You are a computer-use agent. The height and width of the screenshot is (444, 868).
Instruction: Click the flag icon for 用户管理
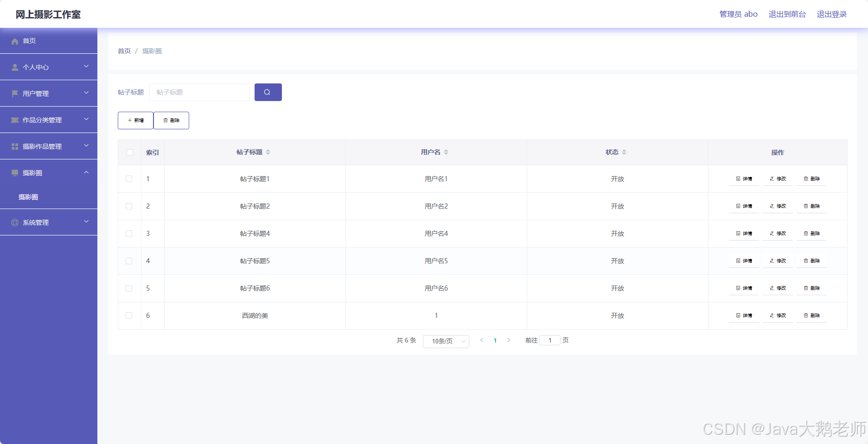click(15, 94)
